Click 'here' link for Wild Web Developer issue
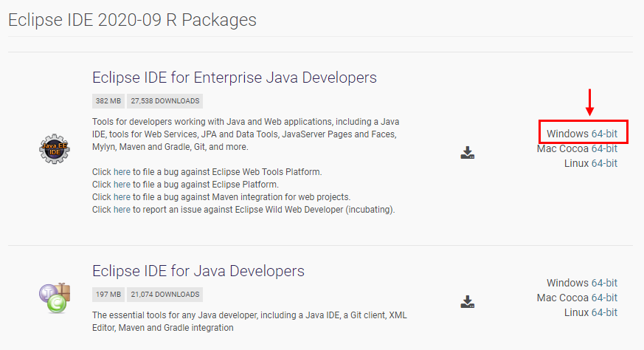This screenshot has height=350, width=644. pos(122,210)
